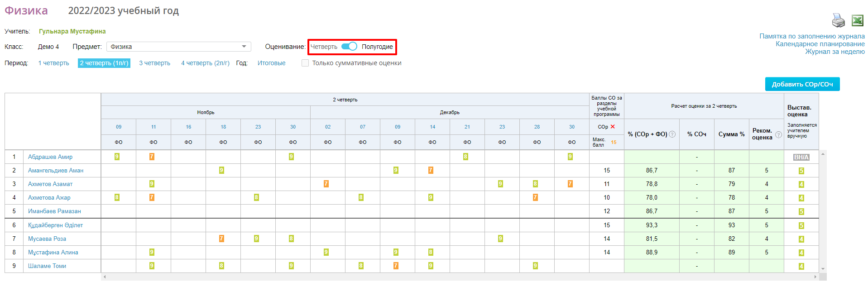The image size is (868, 282).
Task: Export journal using the Excel icon
Action: (857, 20)
